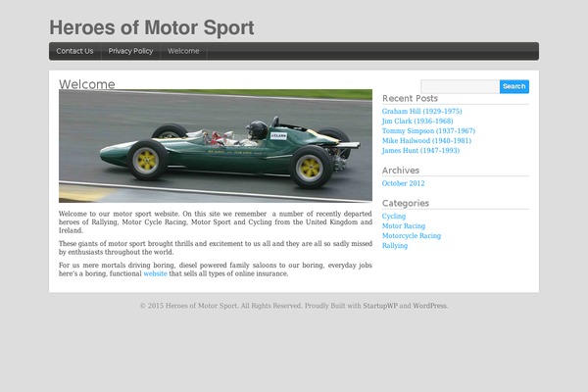
Task: Browse the Rallying category
Action: point(395,245)
